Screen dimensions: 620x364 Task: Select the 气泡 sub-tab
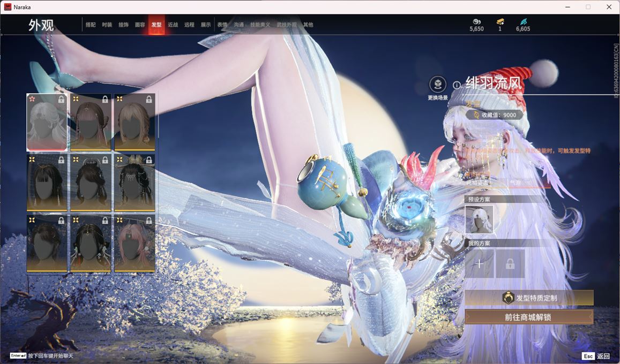[x=515, y=183]
